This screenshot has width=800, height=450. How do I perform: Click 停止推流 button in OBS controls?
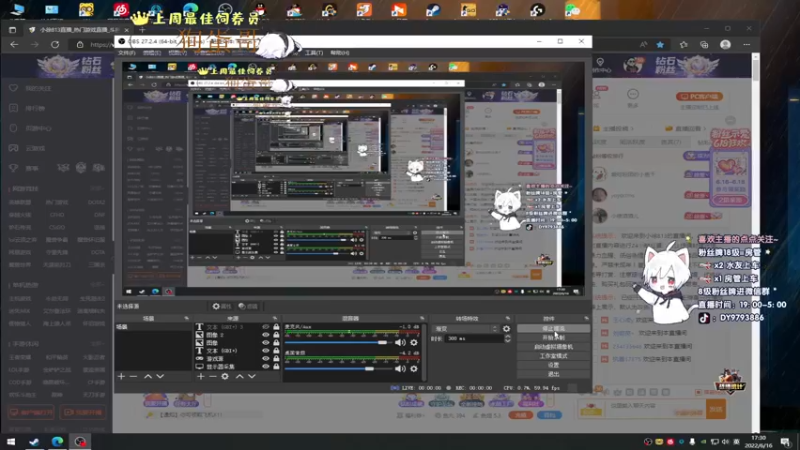tap(554, 329)
